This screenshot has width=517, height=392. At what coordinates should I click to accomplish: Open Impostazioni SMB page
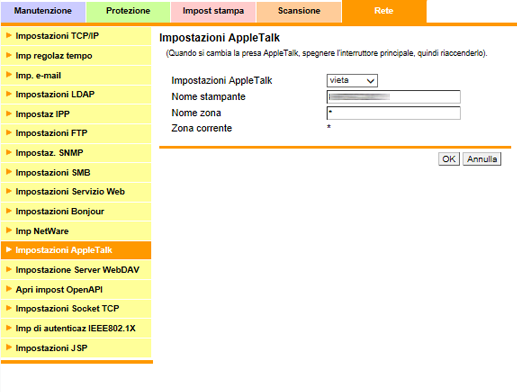click(x=76, y=172)
